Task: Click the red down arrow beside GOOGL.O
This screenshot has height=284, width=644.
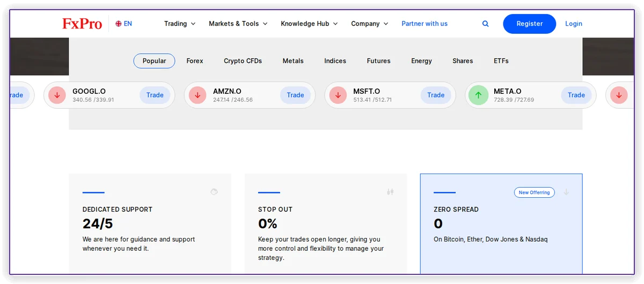Action: (57, 95)
